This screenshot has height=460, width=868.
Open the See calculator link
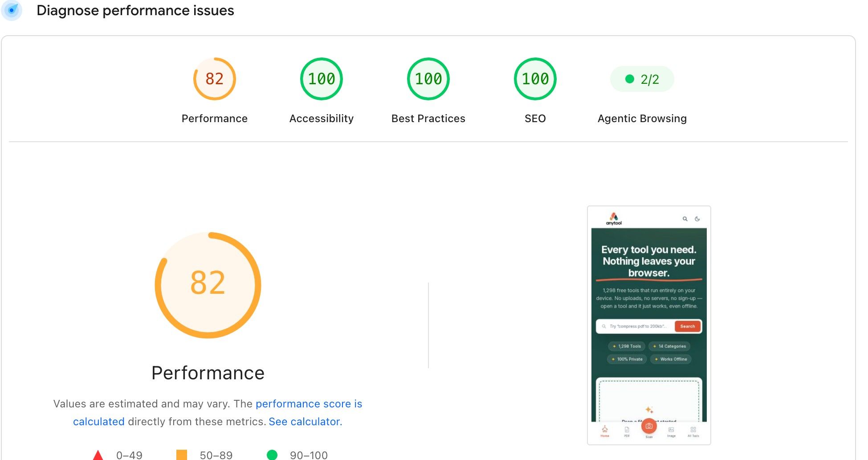tap(306, 422)
